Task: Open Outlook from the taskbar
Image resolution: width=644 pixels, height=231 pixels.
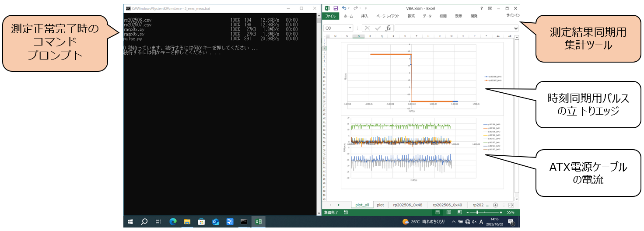Action: pyautogui.click(x=215, y=222)
